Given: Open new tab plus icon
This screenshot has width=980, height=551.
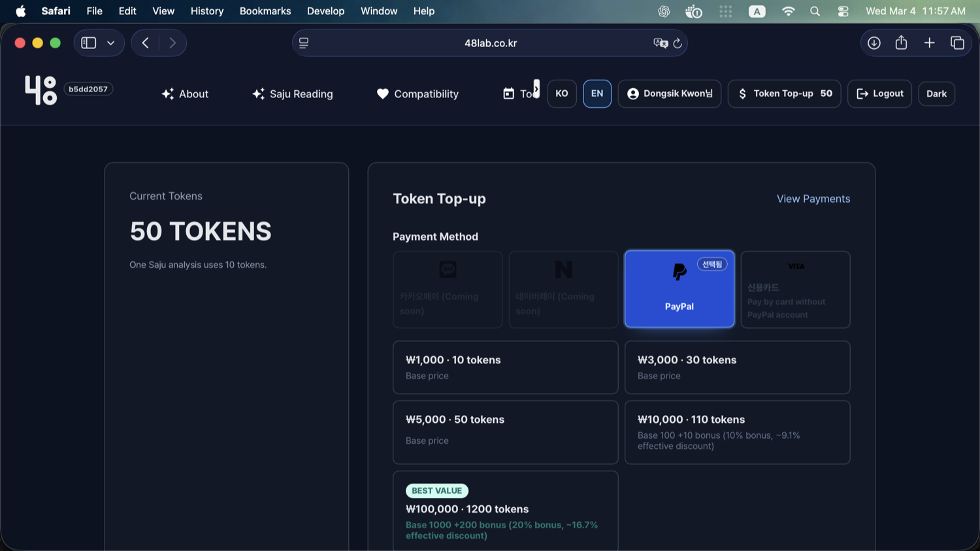Looking at the screenshot, I should coord(929,43).
